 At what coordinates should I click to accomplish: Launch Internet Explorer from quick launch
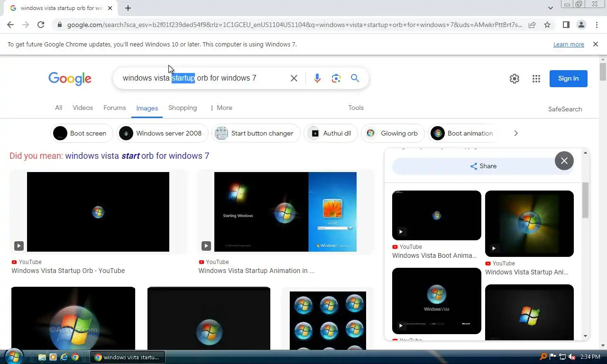click(64, 357)
